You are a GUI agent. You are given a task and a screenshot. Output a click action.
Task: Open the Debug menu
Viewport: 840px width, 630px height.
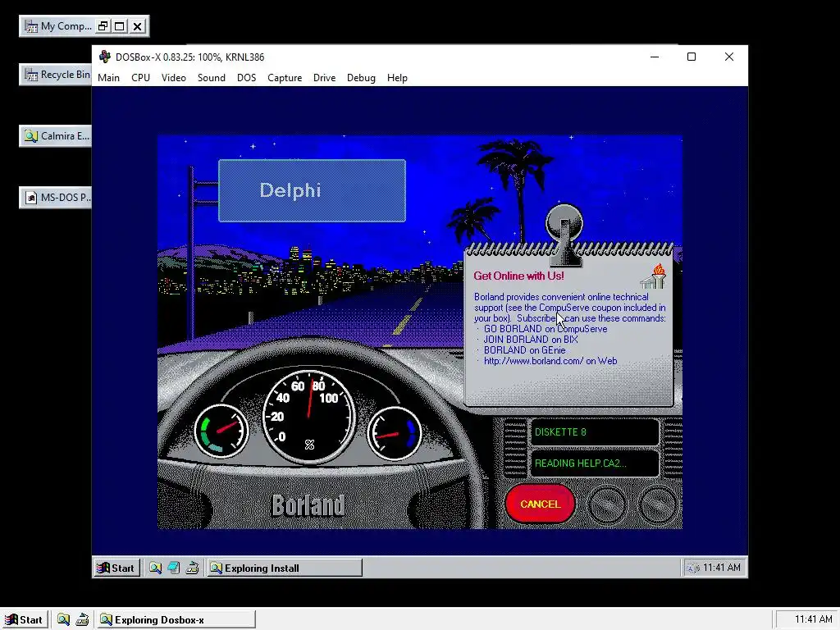[x=361, y=78]
